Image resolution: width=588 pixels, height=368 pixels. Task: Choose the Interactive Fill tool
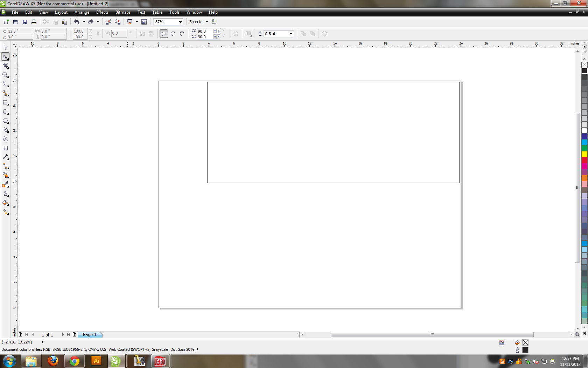pyautogui.click(x=5, y=212)
